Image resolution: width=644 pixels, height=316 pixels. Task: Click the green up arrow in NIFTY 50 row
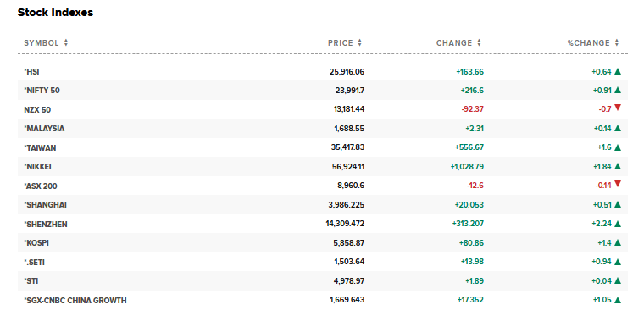[617, 91]
